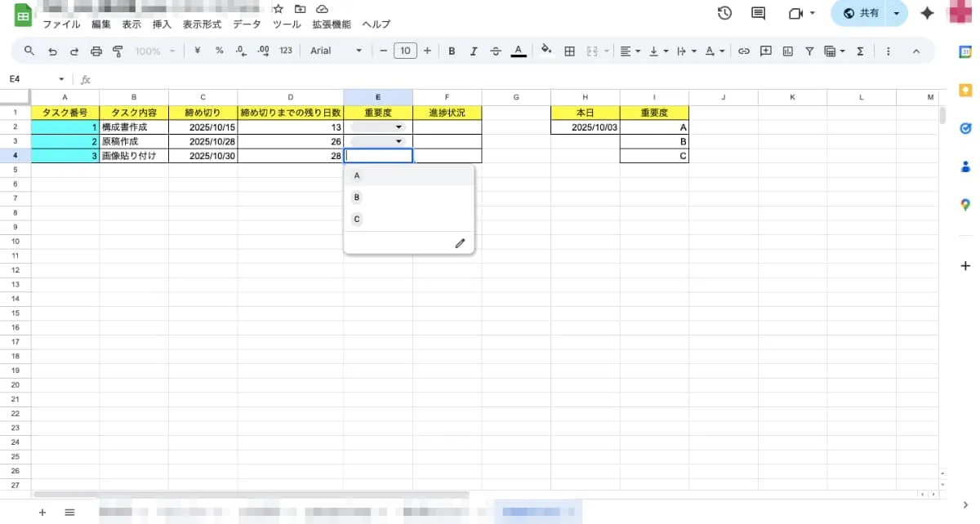Toggle italic formatting
The image size is (980, 524).
point(474,51)
